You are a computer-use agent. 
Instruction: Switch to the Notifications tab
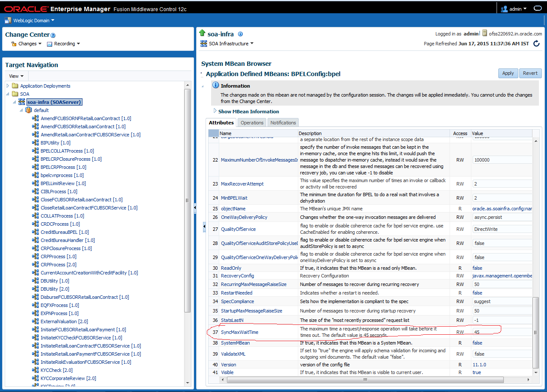pos(283,123)
